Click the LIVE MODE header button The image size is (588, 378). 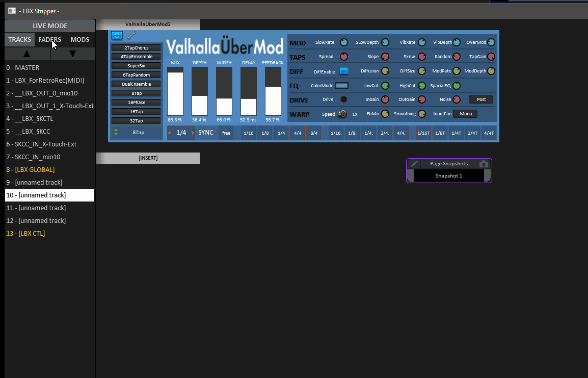pyautogui.click(x=50, y=26)
